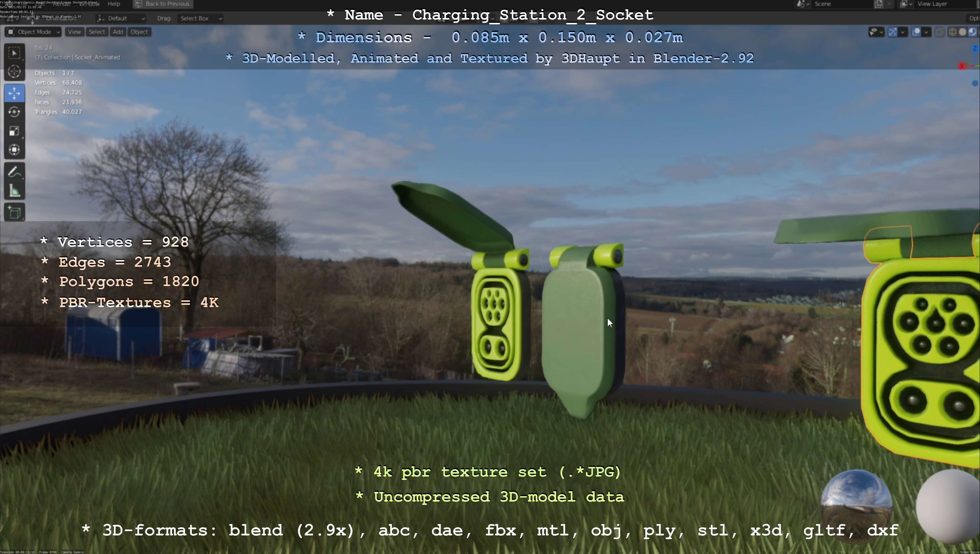
Task: Select the Add Cube tool
Action: (14, 213)
